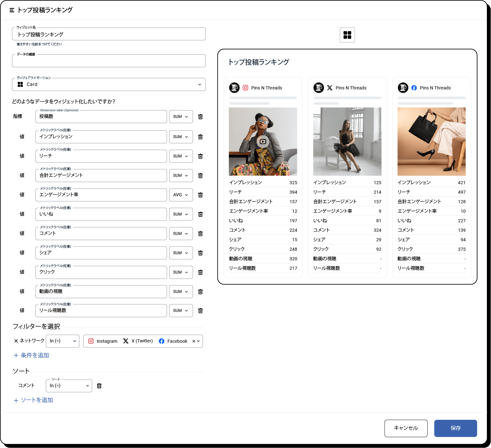Click the 保存 button
The width and height of the screenshot is (491, 448).
tap(455, 428)
